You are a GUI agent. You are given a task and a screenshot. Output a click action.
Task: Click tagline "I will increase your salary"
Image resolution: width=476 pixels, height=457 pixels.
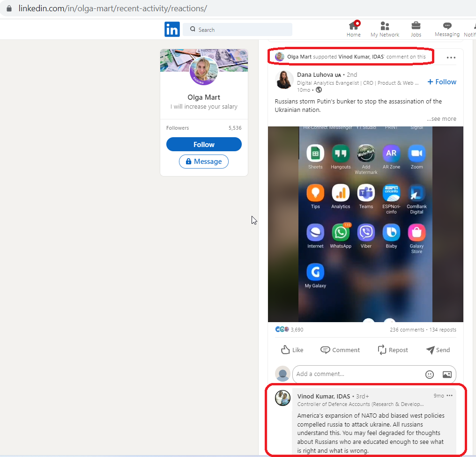point(204,106)
